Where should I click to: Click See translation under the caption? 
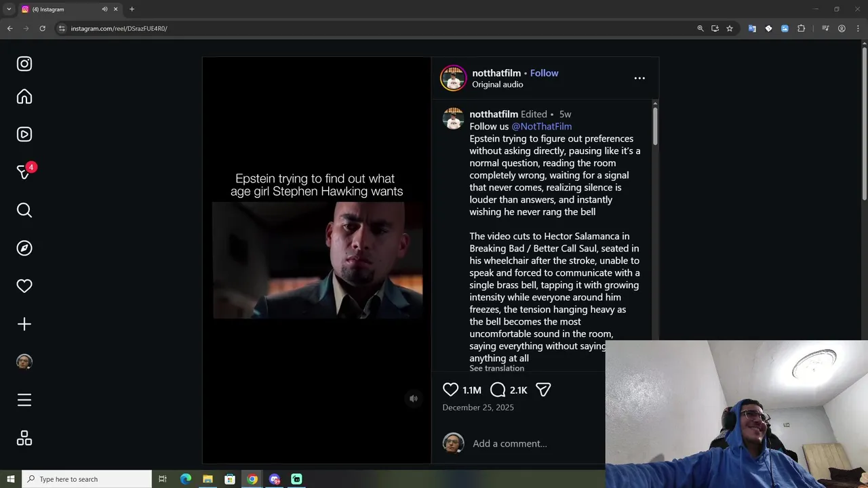tap(496, 368)
